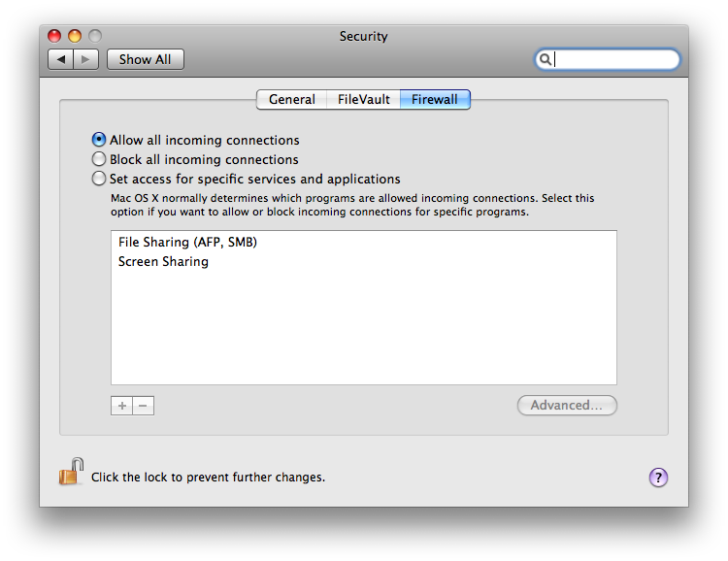Screen dimensions: 728x561
Task: Switch to the General tab
Action: (291, 99)
